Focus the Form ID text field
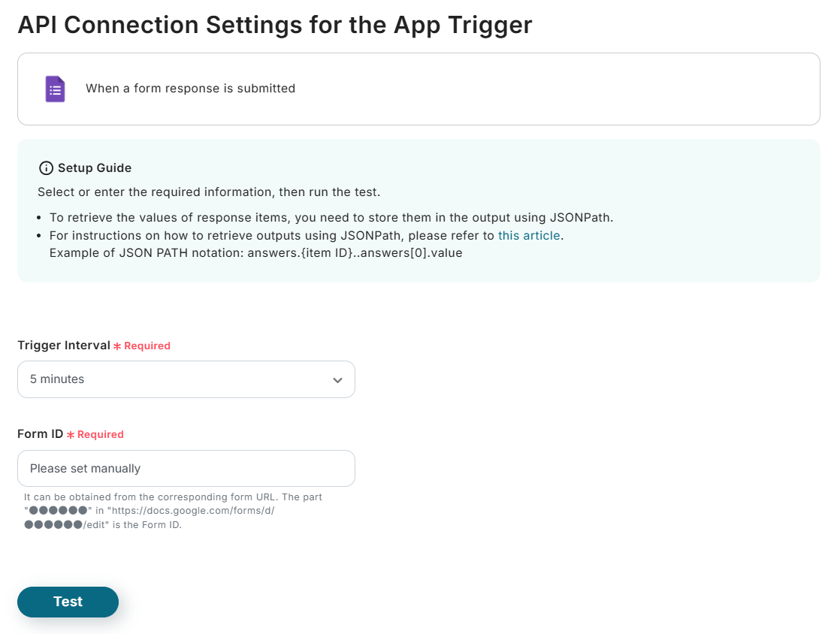The image size is (840, 634). tap(186, 469)
